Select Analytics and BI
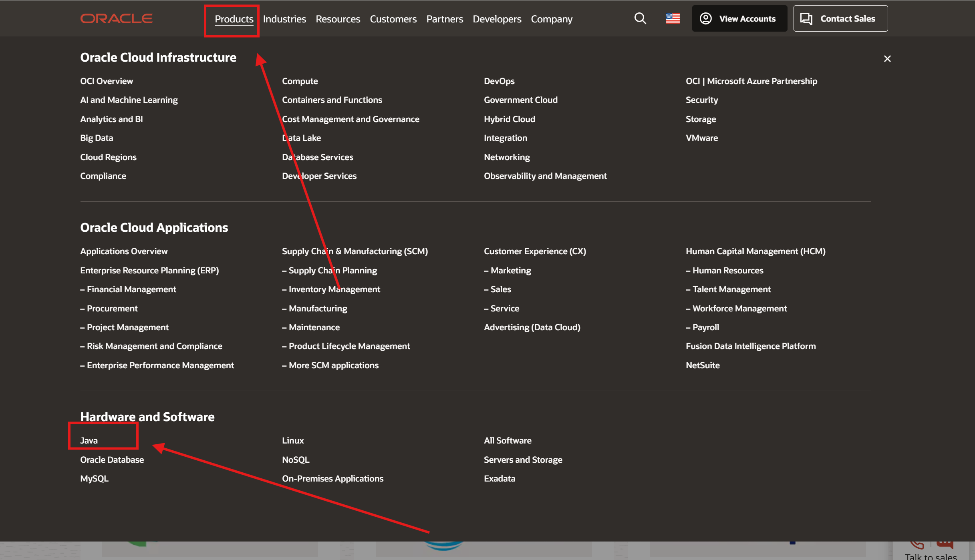Screen dimensions: 975x560 pos(111,119)
